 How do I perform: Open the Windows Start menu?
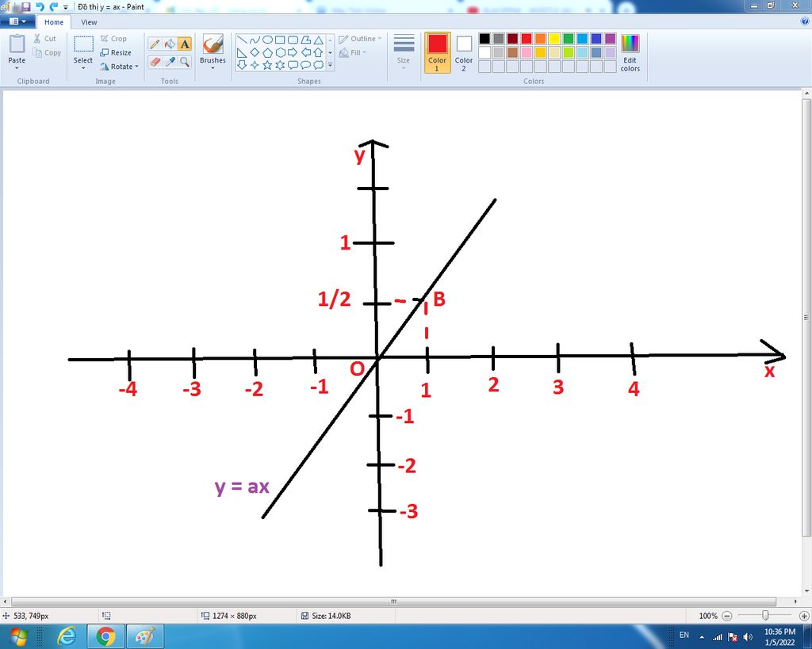coord(18,636)
